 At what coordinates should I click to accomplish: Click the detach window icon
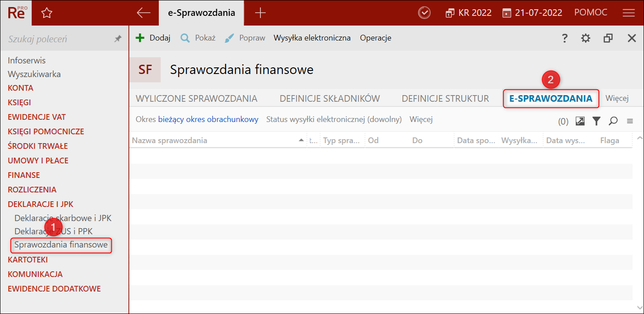[608, 38]
